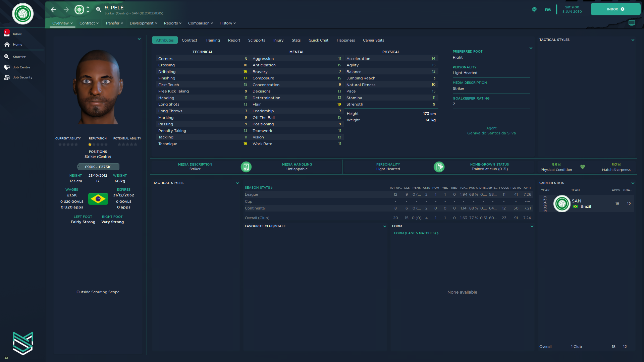Click the FM menu icon

point(547,10)
